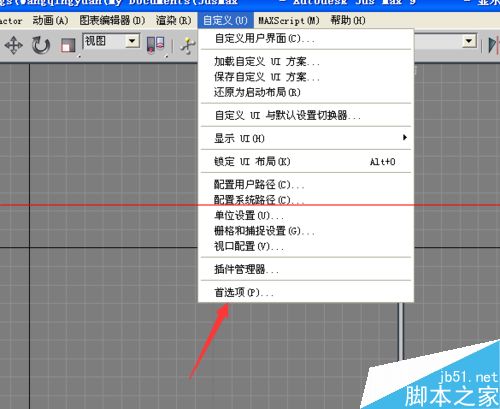Open 视口配置(V)...

pyautogui.click(x=306, y=246)
